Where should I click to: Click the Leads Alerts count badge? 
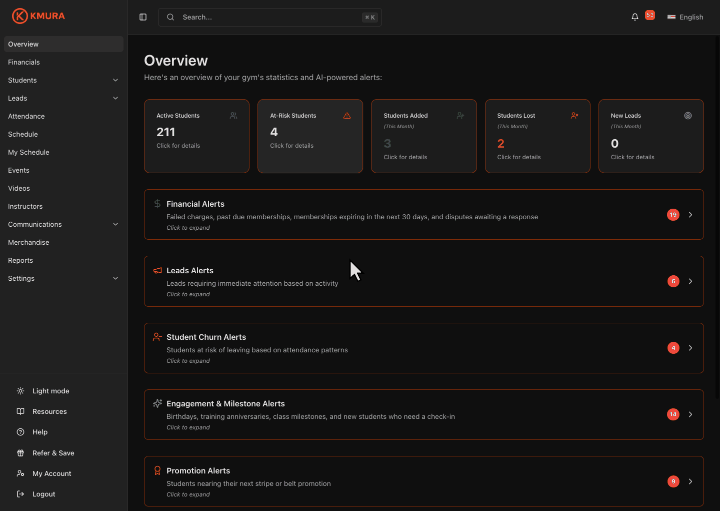pyautogui.click(x=673, y=281)
